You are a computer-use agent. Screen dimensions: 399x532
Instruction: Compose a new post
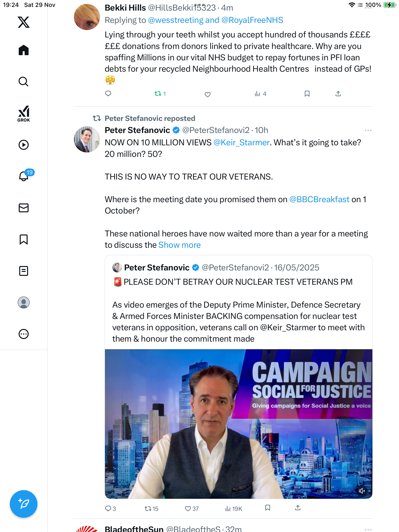pos(24,504)
